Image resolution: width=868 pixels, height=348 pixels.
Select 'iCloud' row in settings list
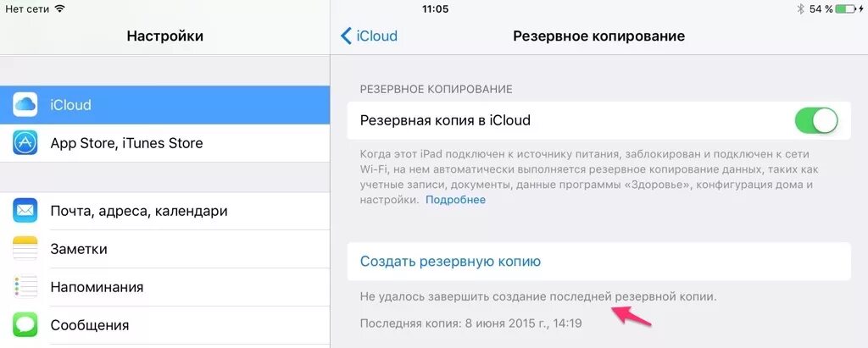click(x=165, y=104)
